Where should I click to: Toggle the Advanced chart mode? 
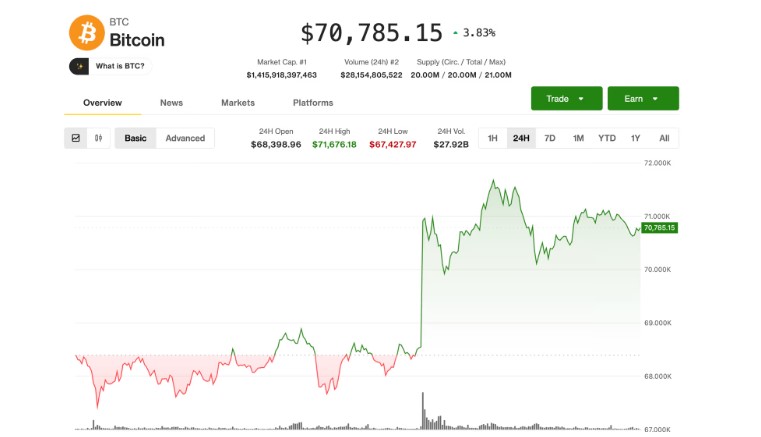coord(185,138)
